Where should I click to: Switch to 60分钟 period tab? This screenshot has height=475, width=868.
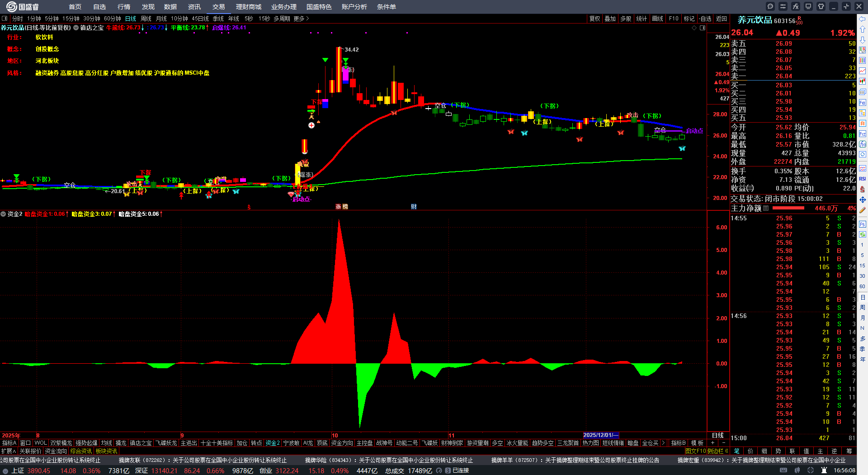pos(113,19)
